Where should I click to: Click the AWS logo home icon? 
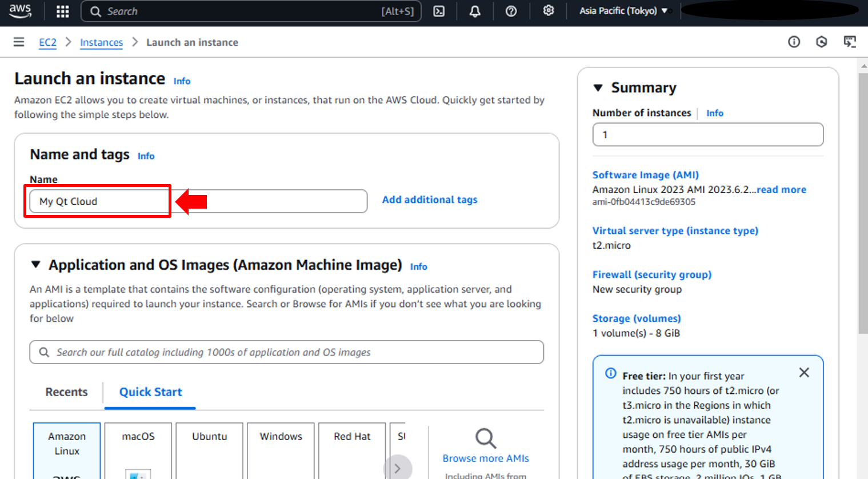(x=20, y=11)
